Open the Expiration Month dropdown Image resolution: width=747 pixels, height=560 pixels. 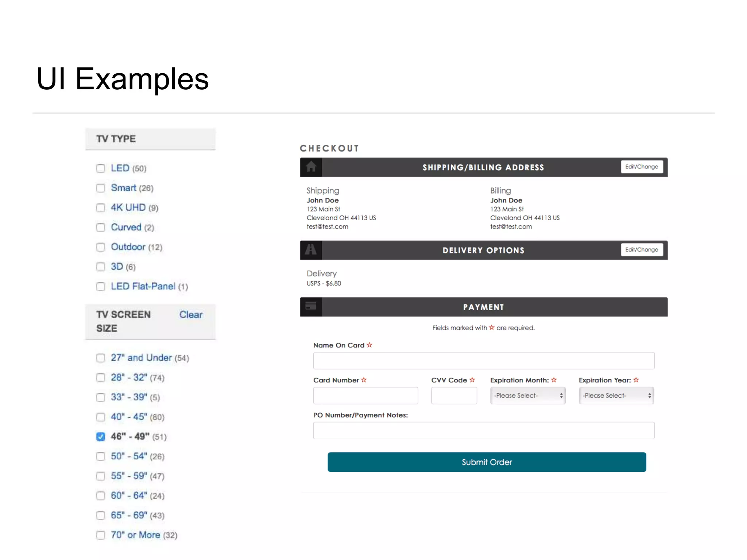click(528, 396)
